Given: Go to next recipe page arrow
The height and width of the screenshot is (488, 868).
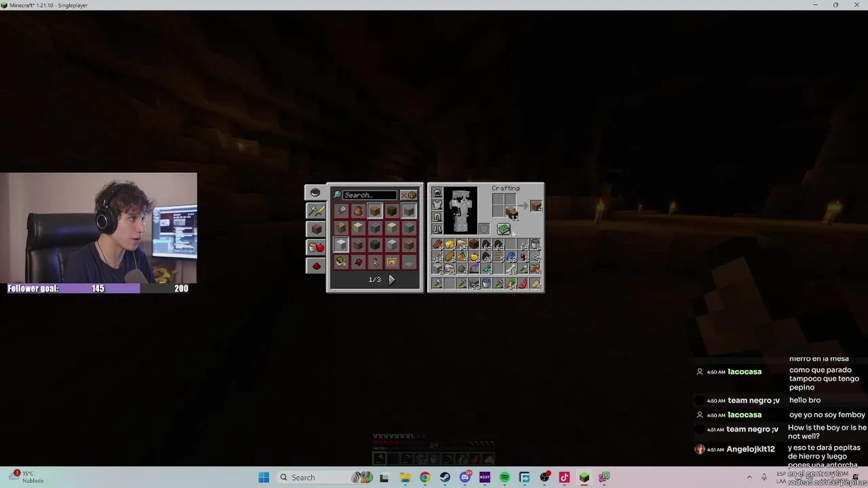Looking at the screenshot, I should (392, 280).
